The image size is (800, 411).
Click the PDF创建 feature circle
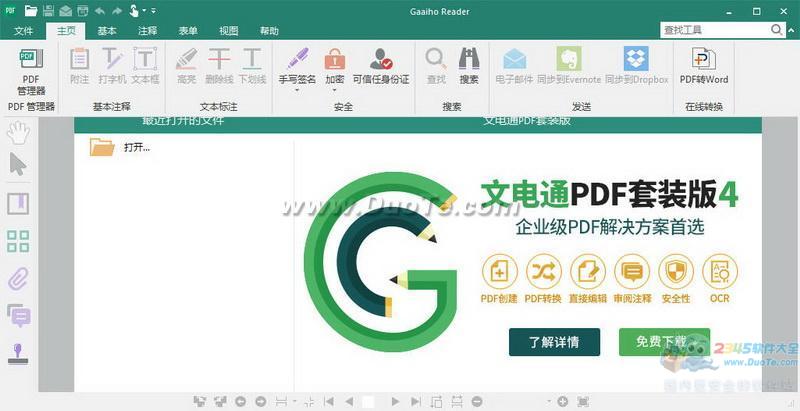point(499,272)
